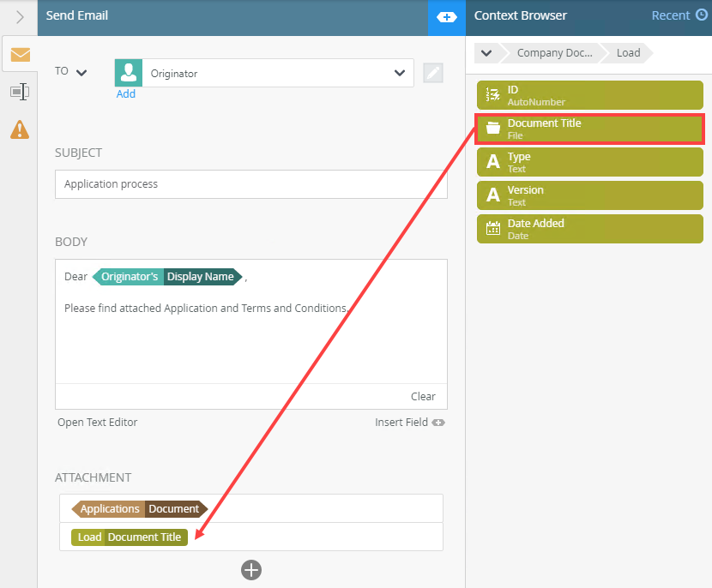
Task: Open Text Editor link below body
Action: tap(97, 422)
